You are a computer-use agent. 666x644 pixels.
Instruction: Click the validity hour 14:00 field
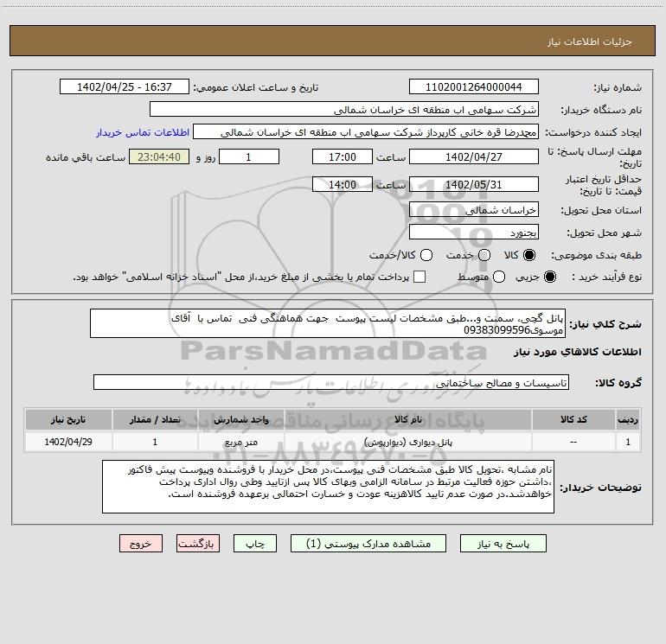(x=343, y=184)
